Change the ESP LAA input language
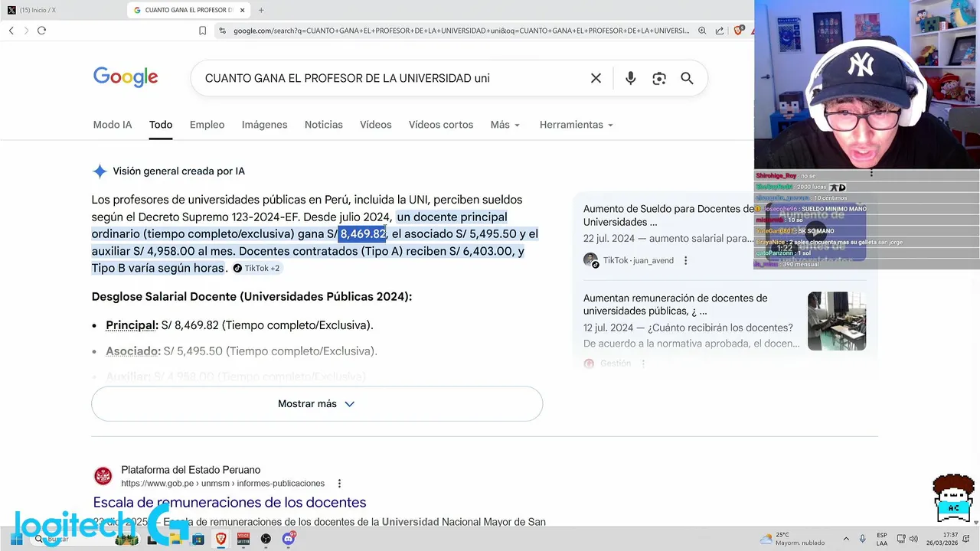The height and width of the screenshot is (551, 980). [x=882, y=540]
